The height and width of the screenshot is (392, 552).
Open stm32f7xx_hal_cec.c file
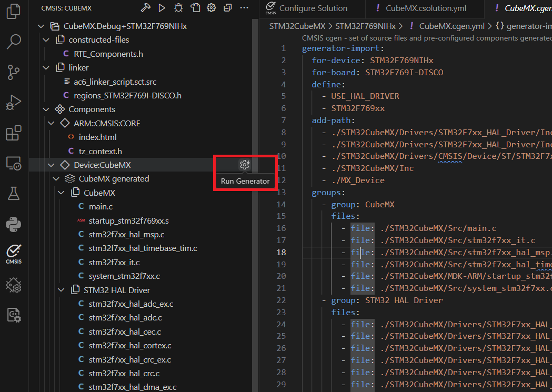125,332
